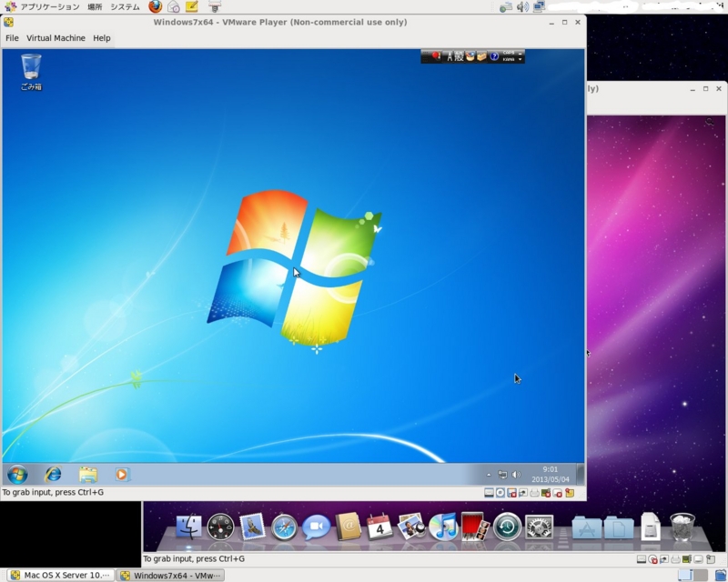
Task: Click the Show desktop button in Windows taskbar
Action: pyautogui.click(x=580, y=475)
